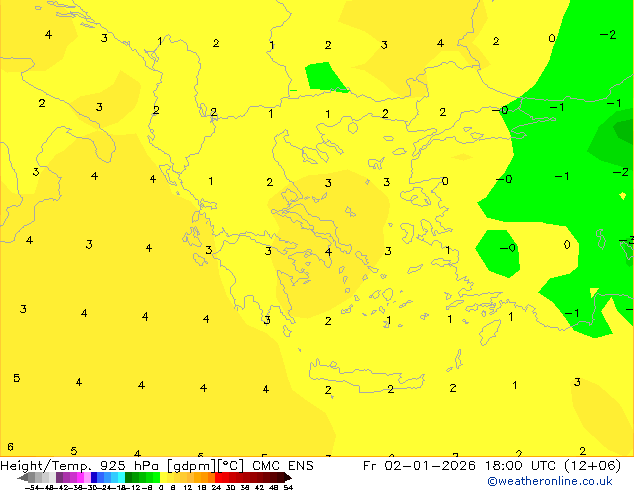The height and width of the screenshot is (490, 634).
Task: Click the "54" legend scale label
Action: [x=288, y=488]
